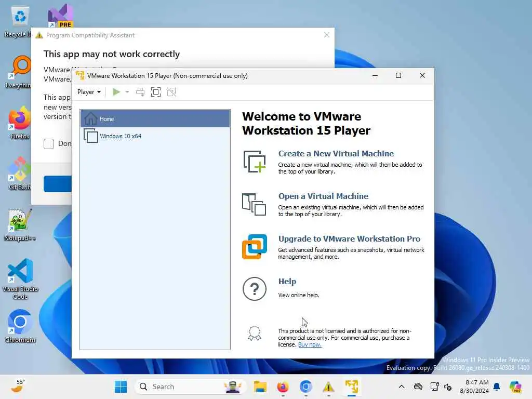532x399 pixels.
Task: Click the VMware Workstation Pro upgrade icon
Action: pos(255,247)
